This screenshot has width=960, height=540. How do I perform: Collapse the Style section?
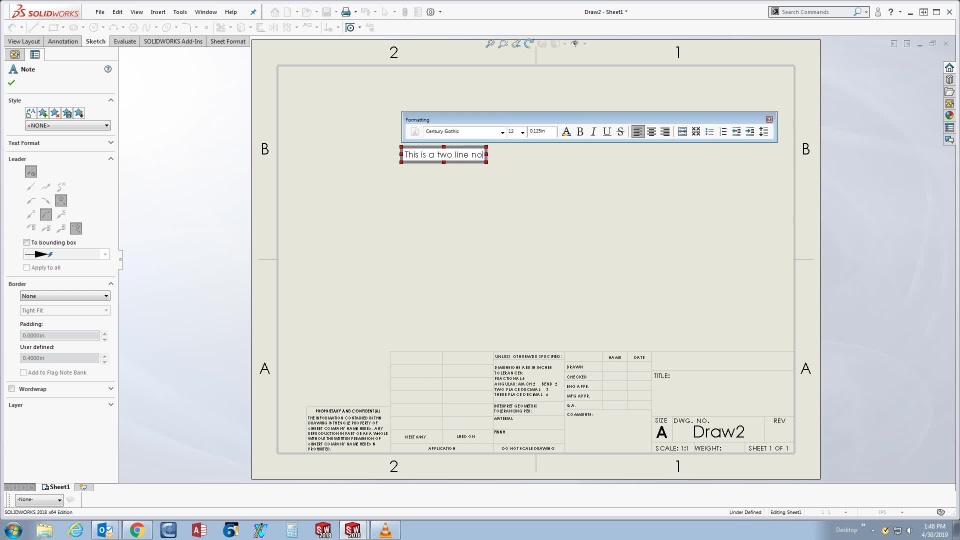click(111, 100)
